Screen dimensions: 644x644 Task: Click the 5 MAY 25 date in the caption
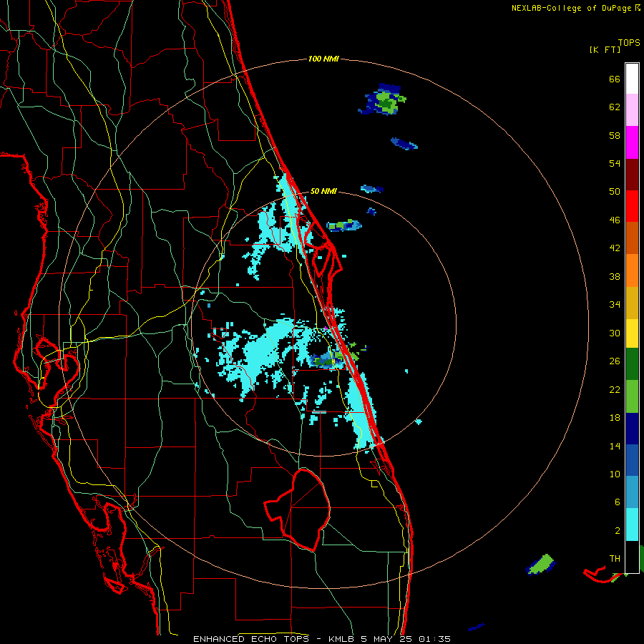386,639
